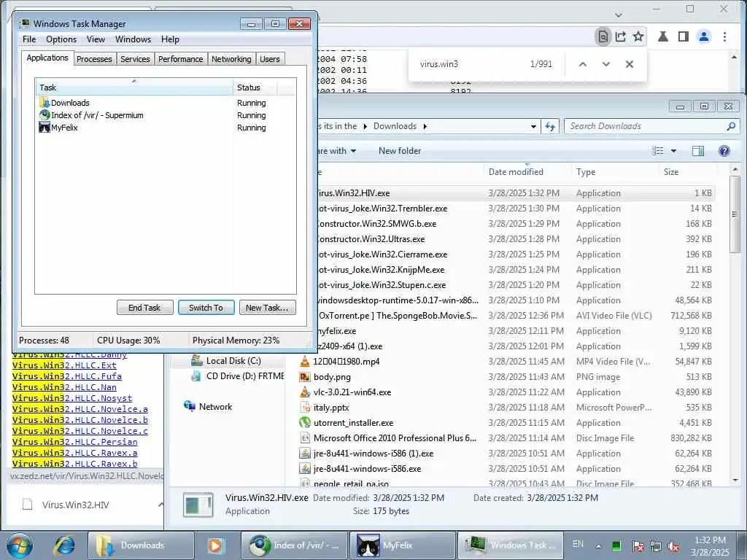Open the Windows menu in Task Manager

point(133,39)
